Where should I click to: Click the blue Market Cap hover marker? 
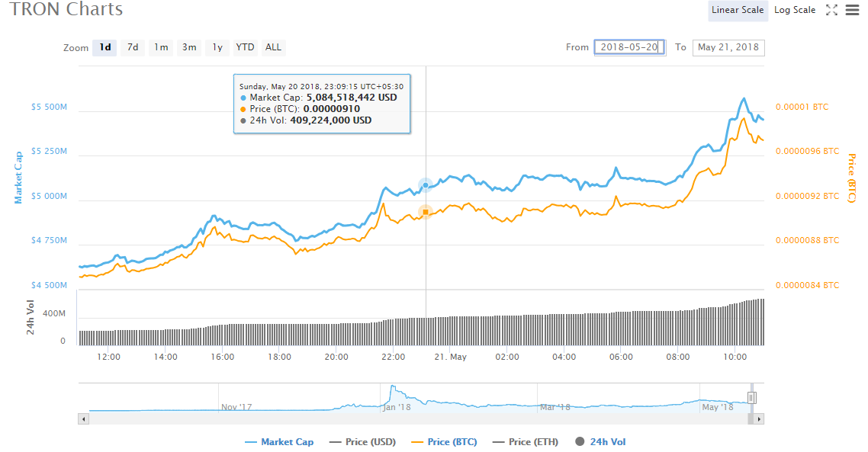(425, 185)
